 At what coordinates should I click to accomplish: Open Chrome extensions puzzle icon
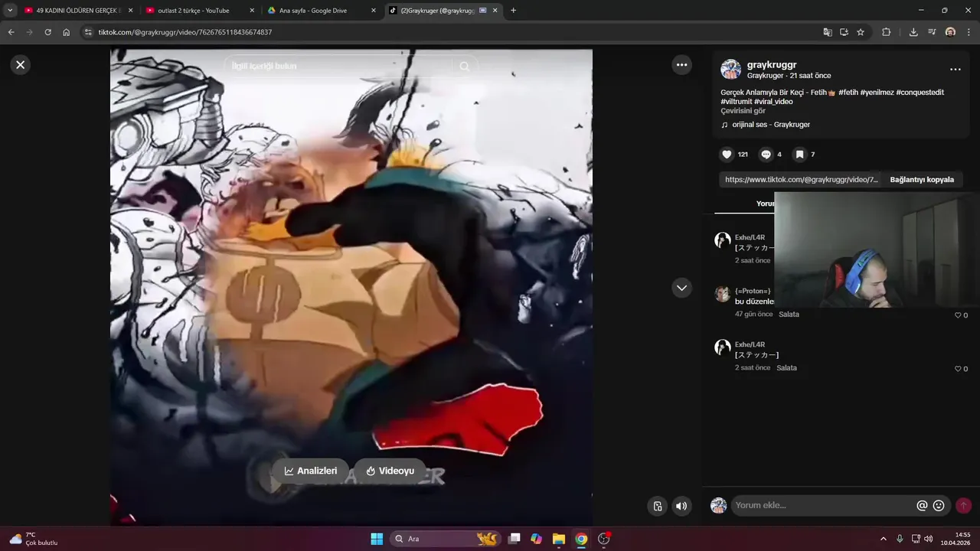click(887, 32)
